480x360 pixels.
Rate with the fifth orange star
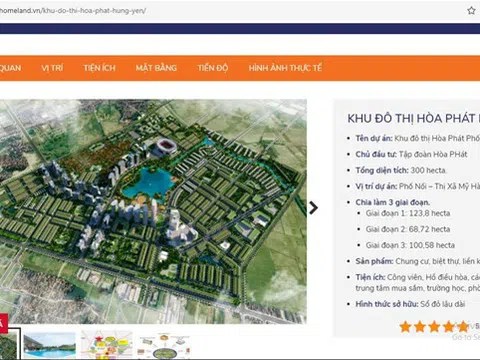point(463,327)
